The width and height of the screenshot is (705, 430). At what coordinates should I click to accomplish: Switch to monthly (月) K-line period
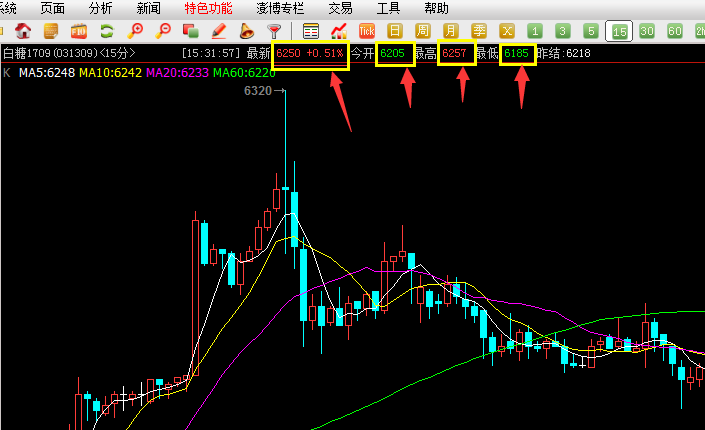pyautogui.click(x=451, y=31)
